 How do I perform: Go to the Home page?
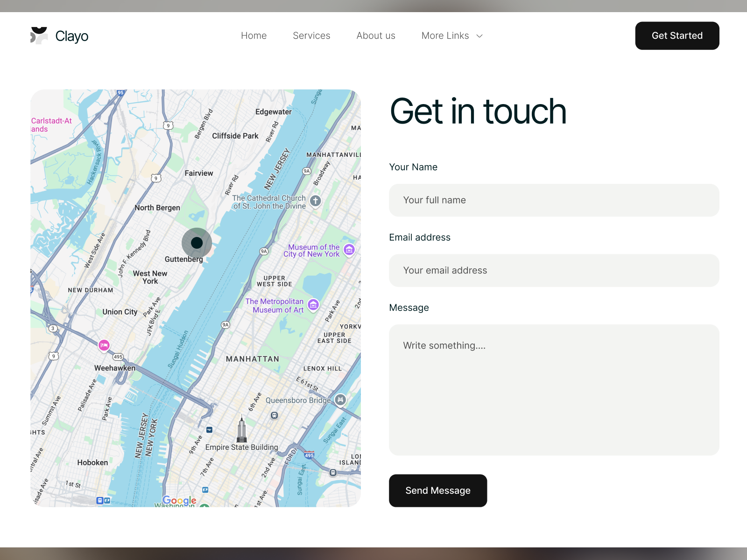tap(254, 35)
